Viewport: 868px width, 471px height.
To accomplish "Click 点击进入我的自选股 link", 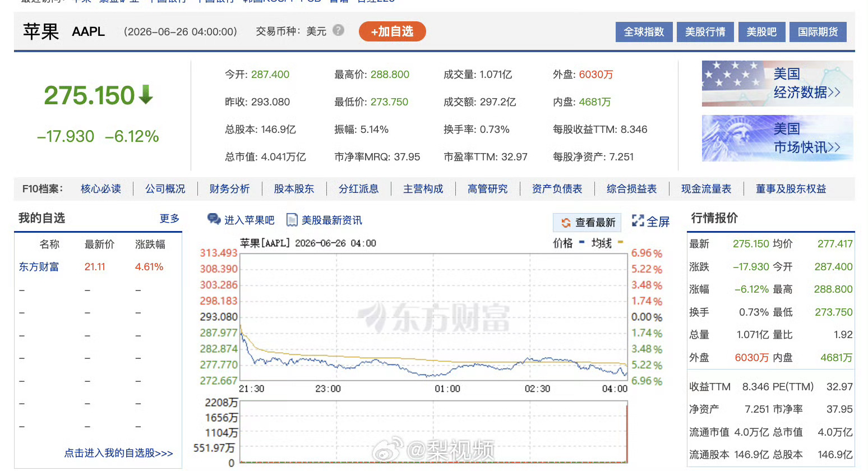I will [x=118, y=453].
